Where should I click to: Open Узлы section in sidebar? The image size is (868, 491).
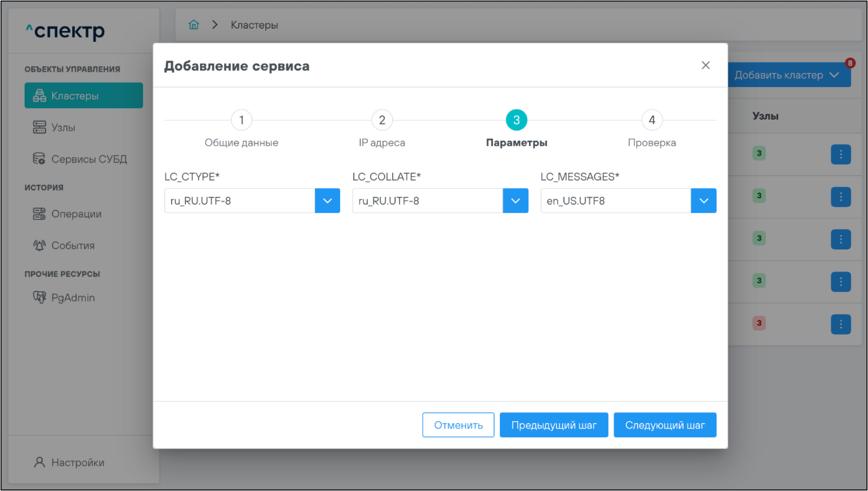(x=63, y=128)
